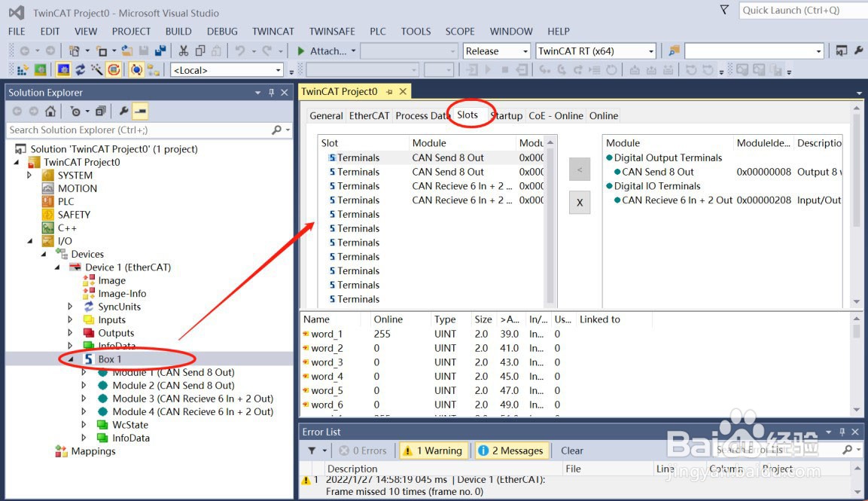Click the Quick Launch search field

[x=803, y=11]
